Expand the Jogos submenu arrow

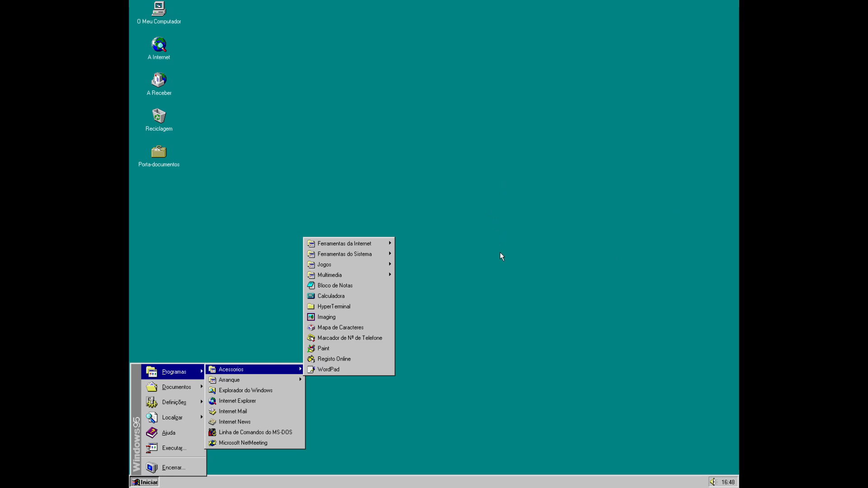390,264
